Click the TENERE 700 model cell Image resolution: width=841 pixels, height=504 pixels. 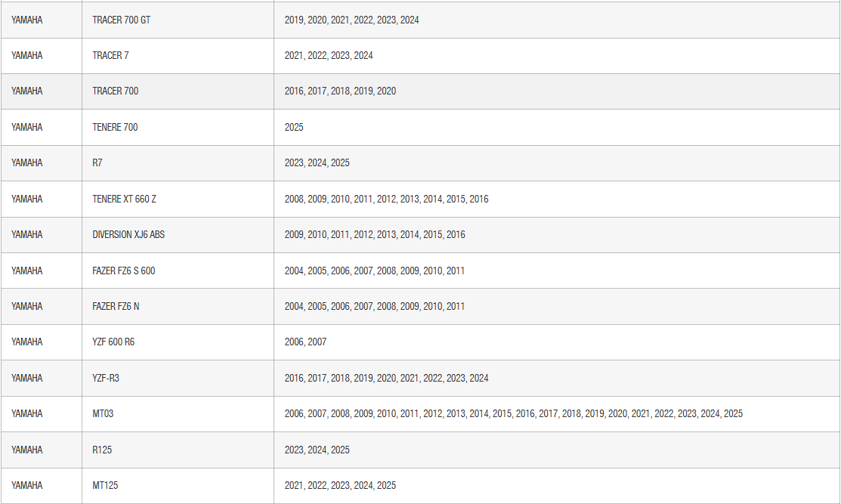(x=115, y=127)
